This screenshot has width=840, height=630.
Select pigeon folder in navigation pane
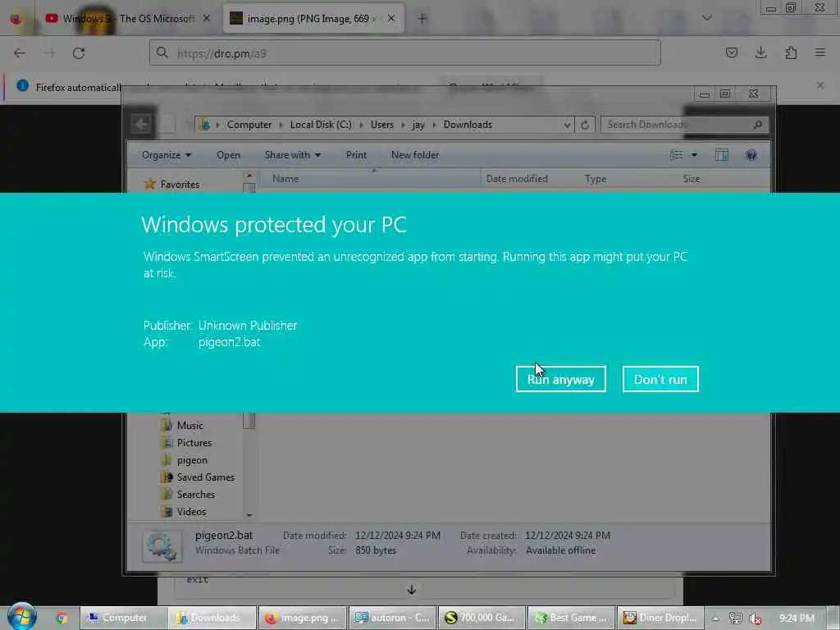(192, 460)
